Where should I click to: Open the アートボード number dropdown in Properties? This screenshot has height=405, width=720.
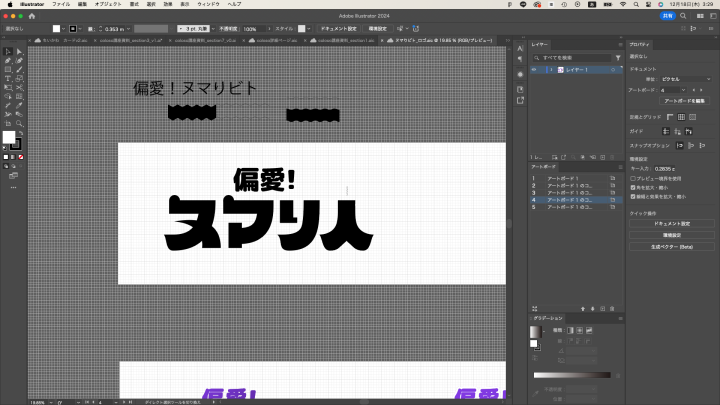point(683,90)
